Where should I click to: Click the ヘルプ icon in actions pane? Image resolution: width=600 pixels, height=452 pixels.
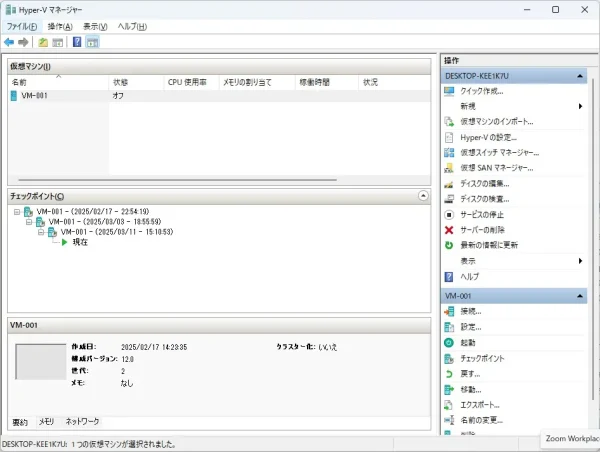click(449, 276)
